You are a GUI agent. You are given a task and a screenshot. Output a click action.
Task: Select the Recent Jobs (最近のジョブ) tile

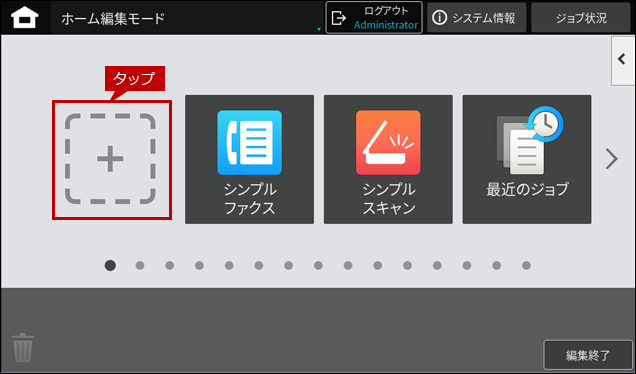tap(527, 159)
